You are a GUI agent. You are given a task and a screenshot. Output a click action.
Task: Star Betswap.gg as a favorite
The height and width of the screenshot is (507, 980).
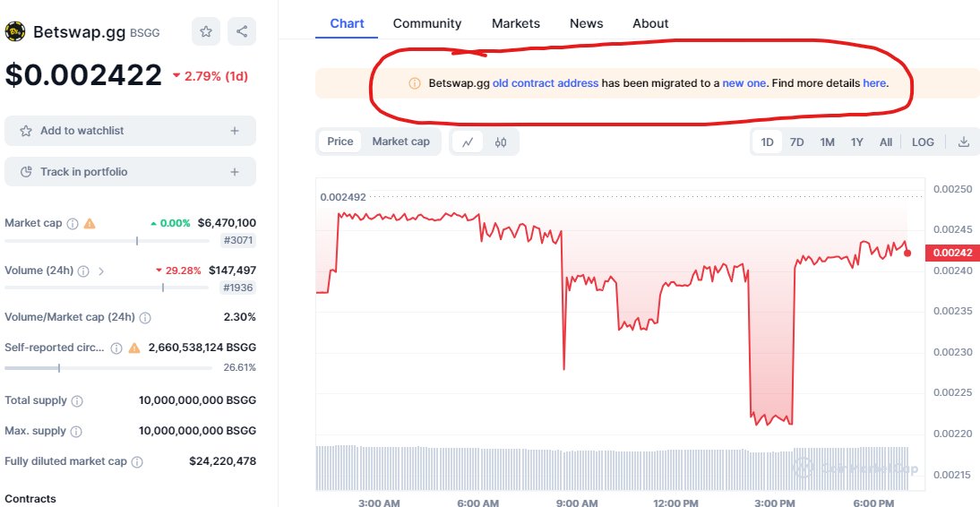point(206,31)
